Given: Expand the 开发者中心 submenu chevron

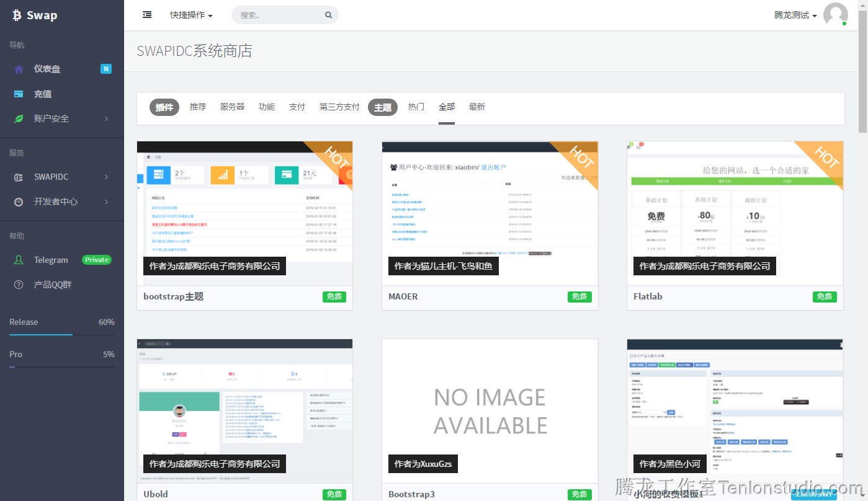Looking at the screenshot, I should 107,202.
